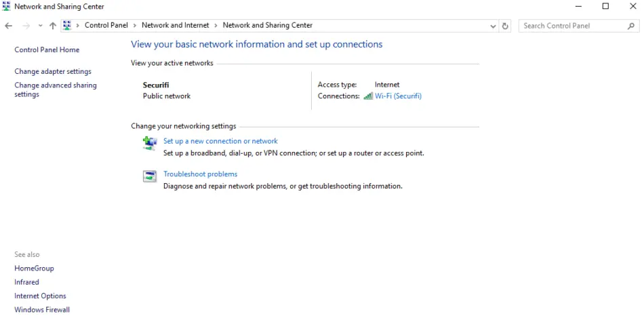The width and height of the screenshot is (644, 320).
Task: Open Control Panel Home
Action: (47, 49)
